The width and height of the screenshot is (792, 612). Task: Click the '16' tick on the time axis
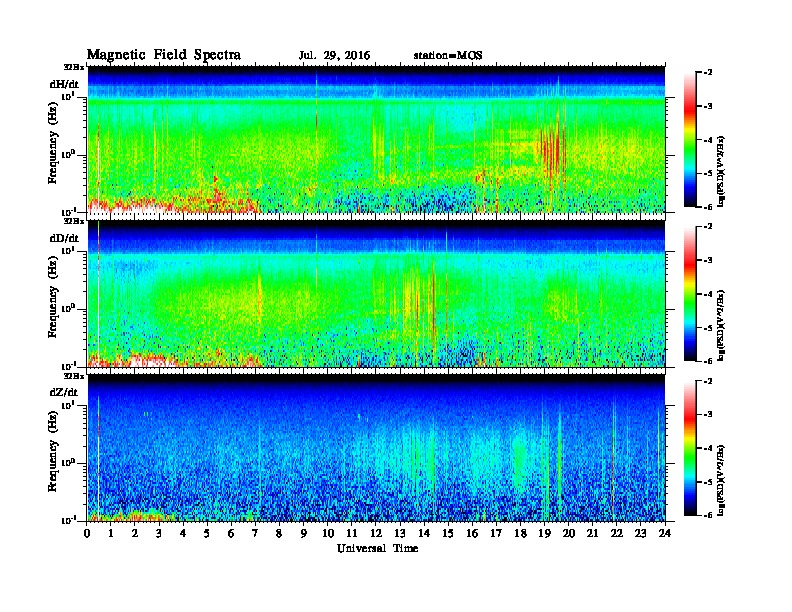(x=472, y=533)
